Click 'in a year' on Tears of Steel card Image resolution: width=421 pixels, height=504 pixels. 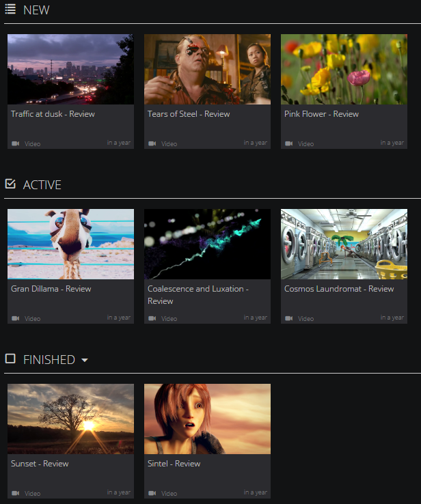[256, 143]
